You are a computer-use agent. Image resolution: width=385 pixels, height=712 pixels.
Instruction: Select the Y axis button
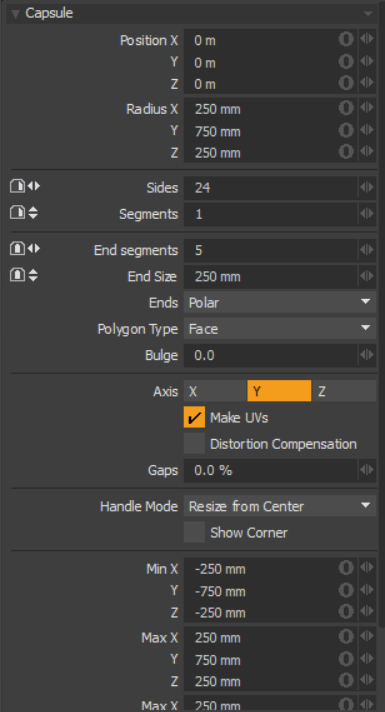tap(279, 391)
